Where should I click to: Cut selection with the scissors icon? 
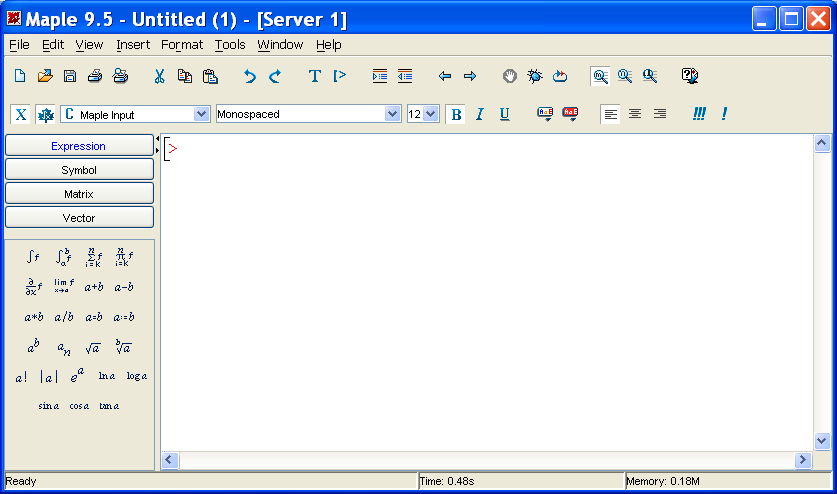click(x=159, y=76)
